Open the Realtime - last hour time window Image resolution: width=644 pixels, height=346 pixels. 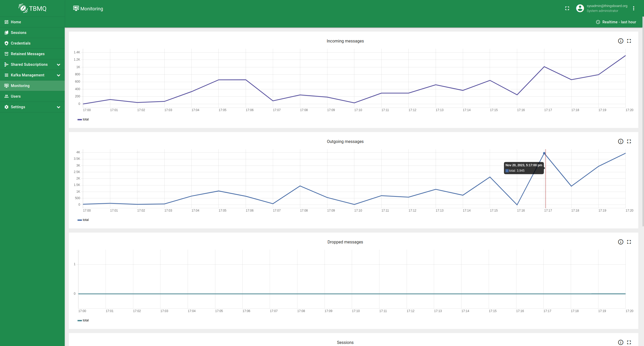(x=616, y=22)
